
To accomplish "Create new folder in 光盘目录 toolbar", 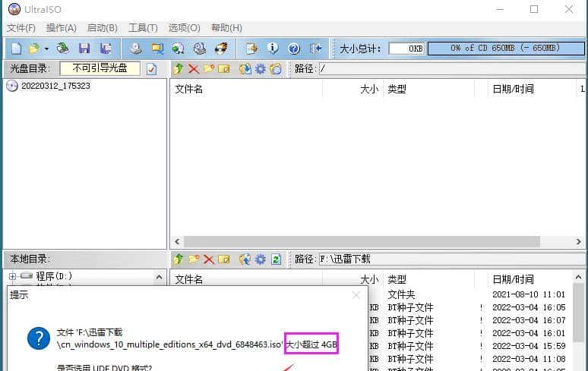I will point(209,69).
